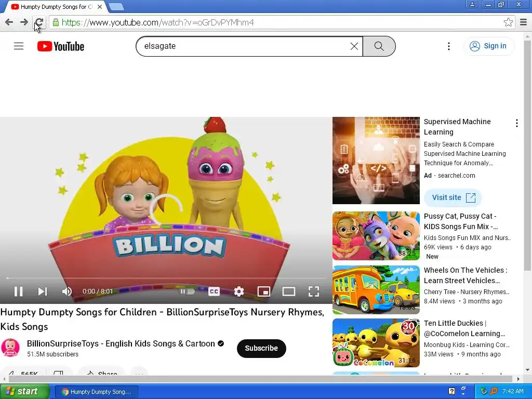This screenshot has width=532, height=399.
Task: Open Cherry Tree Nursery Rhymes channel name
Action: point(467,292)
